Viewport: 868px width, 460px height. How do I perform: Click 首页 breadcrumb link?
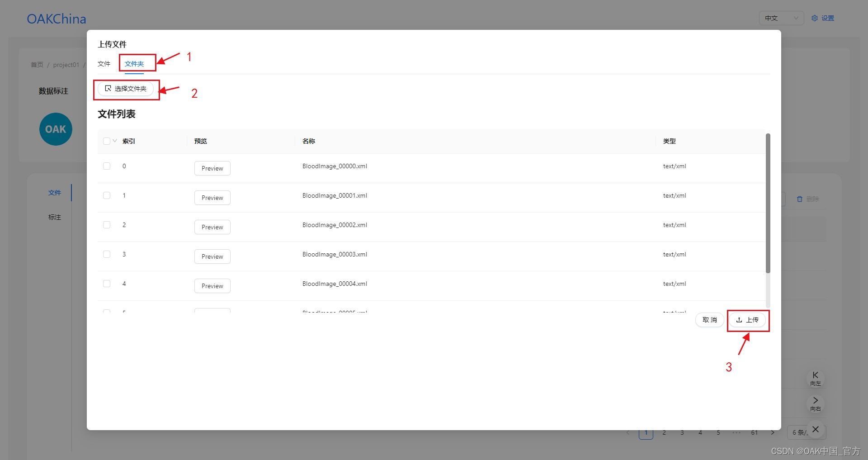(37, 65)
